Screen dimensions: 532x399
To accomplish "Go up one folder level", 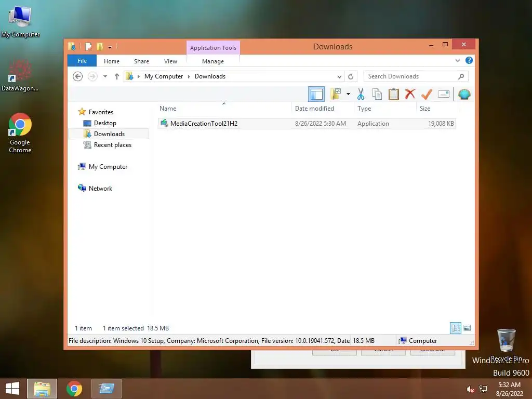I will point(117,76).
